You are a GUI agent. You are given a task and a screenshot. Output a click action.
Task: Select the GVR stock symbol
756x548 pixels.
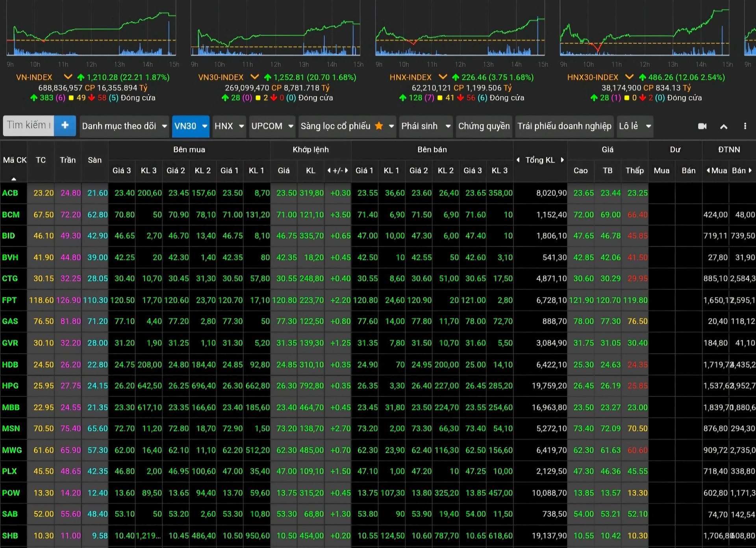click(x=10, y=343)
